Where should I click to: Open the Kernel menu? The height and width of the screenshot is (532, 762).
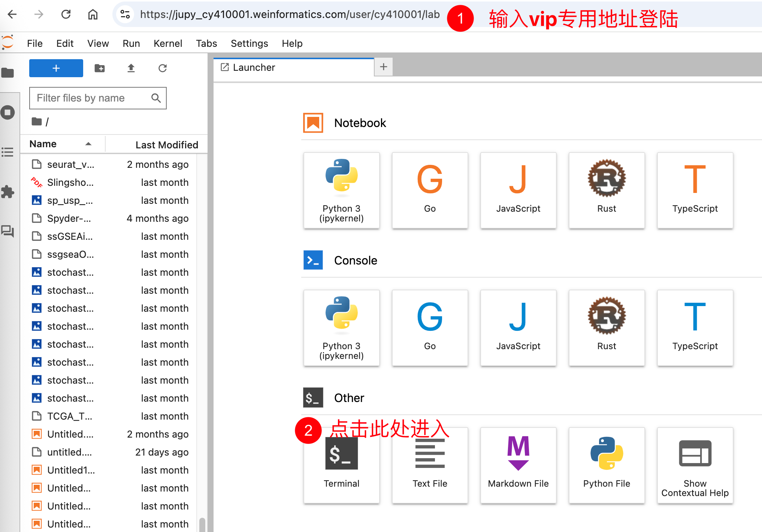tap(167, 43)
